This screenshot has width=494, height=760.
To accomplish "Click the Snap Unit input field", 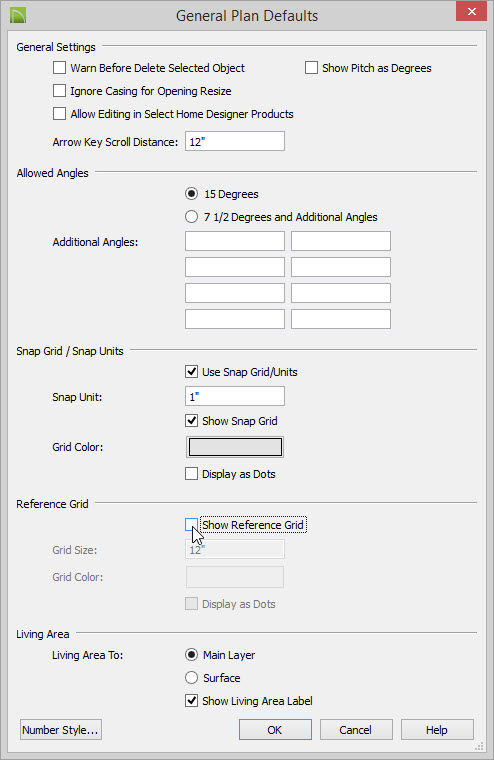I will 235,396.
